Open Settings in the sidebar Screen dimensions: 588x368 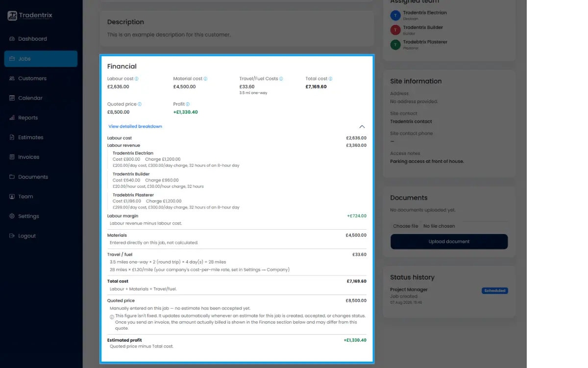41,216
